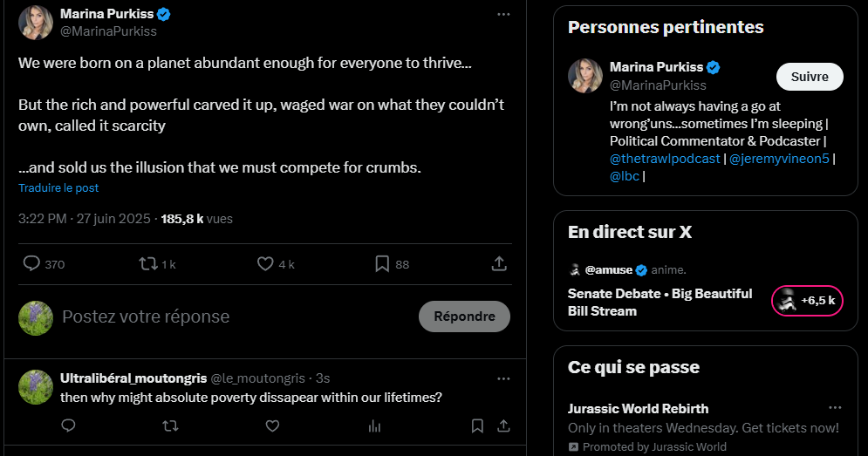Open options for Jurassic World Rebirth promotion

[x=835, y=408]
